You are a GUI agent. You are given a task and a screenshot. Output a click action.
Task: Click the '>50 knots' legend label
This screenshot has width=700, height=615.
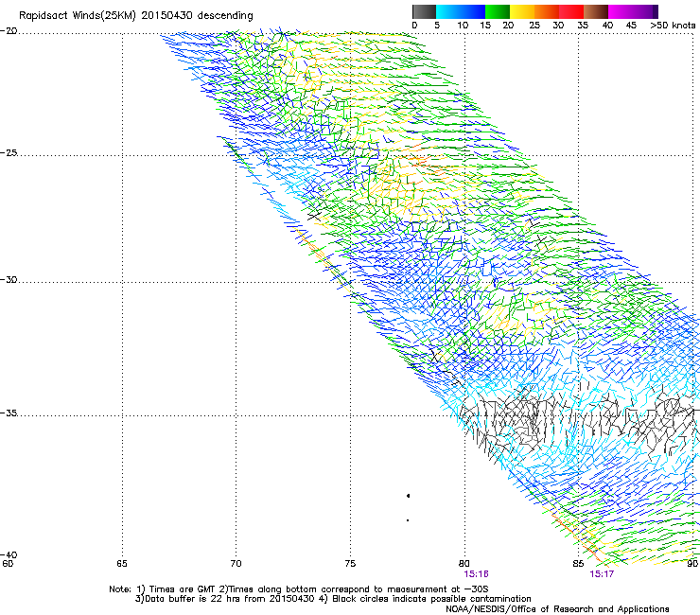point(673,26)
